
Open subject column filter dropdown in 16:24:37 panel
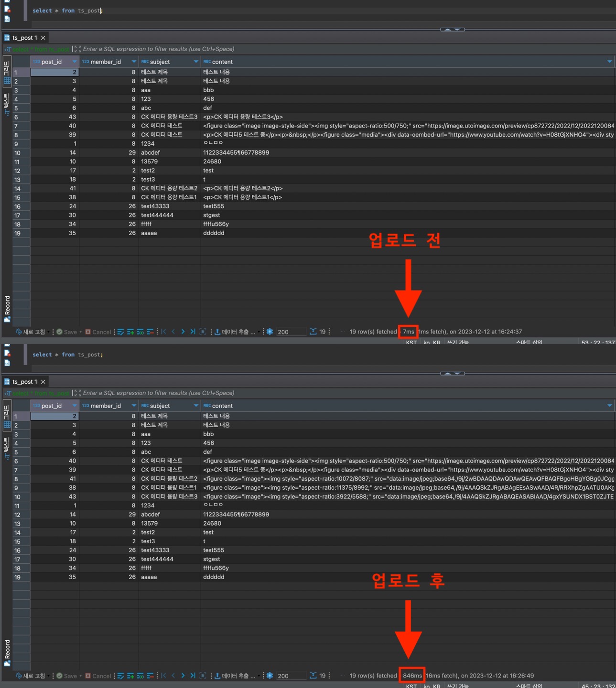(196, 62)
